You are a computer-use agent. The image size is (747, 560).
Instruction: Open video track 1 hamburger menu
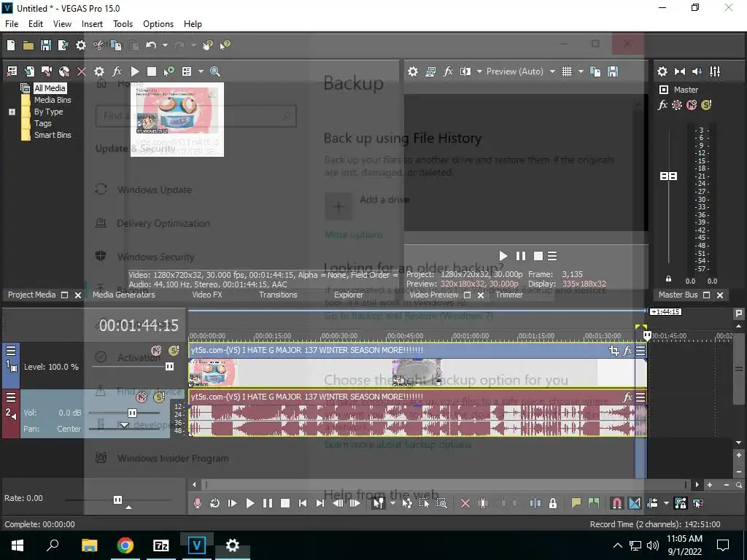click(x=11, y=351)
